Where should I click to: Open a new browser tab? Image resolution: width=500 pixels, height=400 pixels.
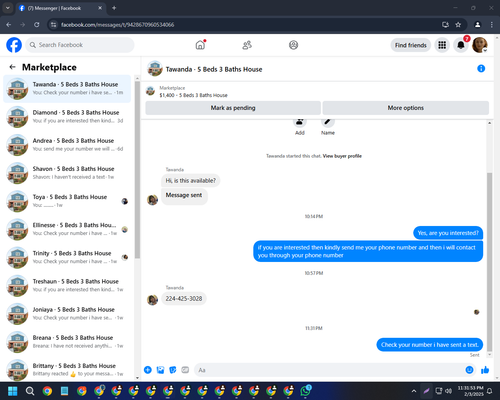[x=114, y=8]
